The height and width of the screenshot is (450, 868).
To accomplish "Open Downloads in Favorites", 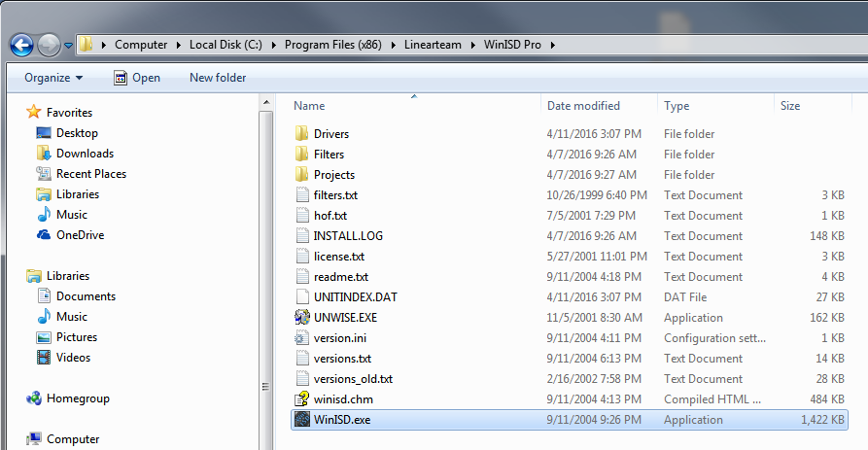I will pos(85,154).
